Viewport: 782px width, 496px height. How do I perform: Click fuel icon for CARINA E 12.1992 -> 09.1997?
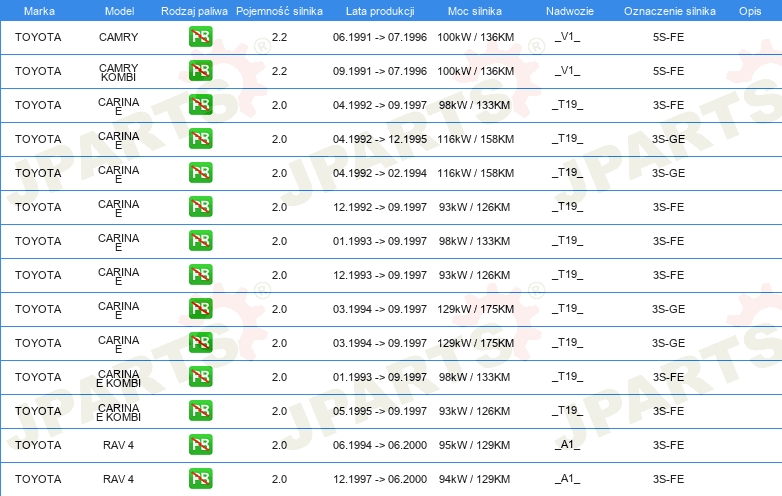click(x=200, y=206)
